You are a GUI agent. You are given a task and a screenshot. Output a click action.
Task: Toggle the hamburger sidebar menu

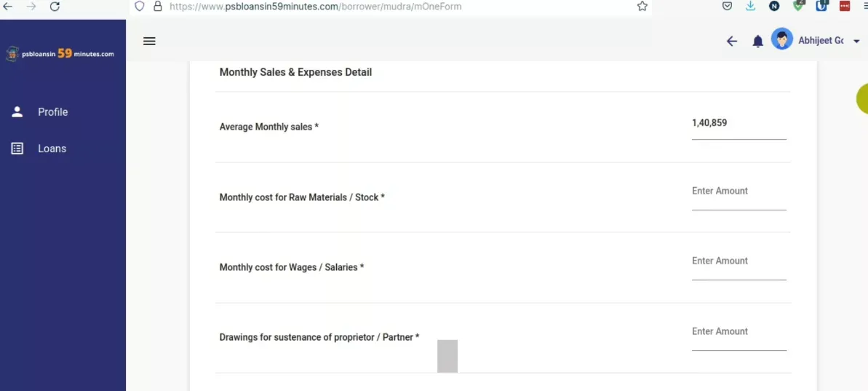(149, 41)
